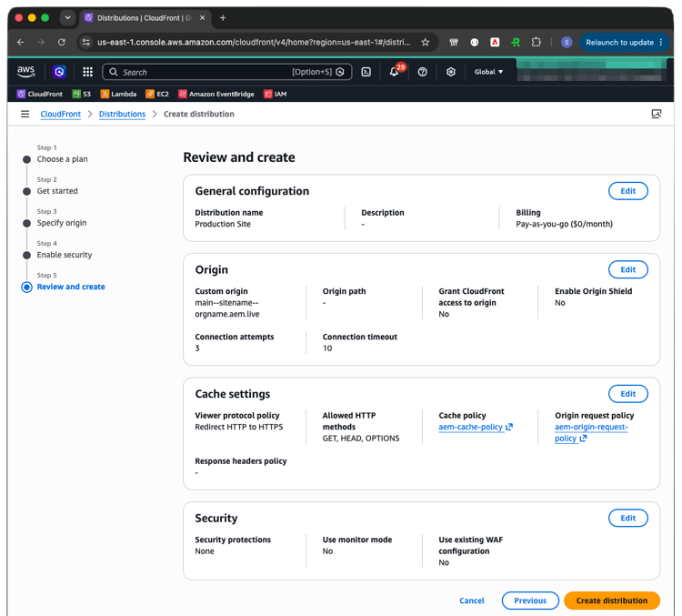Select the Pay-as-you-go ($0/month) billing text

(564, 224)
